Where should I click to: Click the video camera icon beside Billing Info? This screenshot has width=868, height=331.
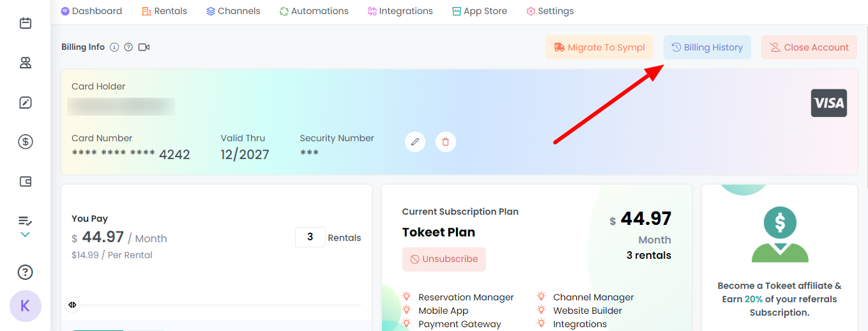click(144, 47)
